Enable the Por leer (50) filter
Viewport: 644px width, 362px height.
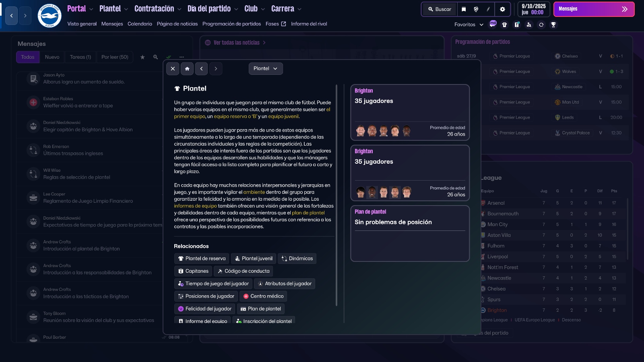click(x=115, y=57)
